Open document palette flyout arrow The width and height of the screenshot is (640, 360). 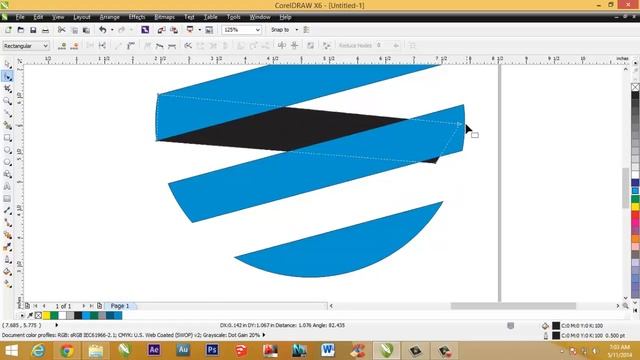pyautogui.click(x=22, y=316)
